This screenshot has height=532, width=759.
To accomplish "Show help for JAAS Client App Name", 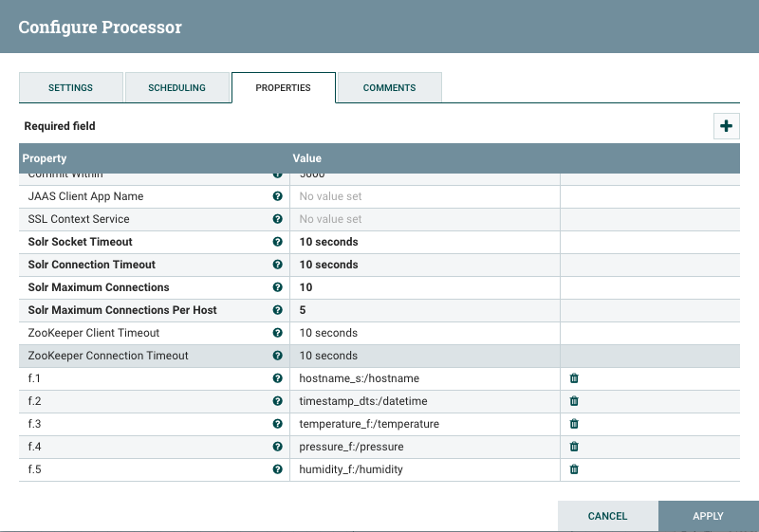I will pyautogui.click(x=277, y=196).
